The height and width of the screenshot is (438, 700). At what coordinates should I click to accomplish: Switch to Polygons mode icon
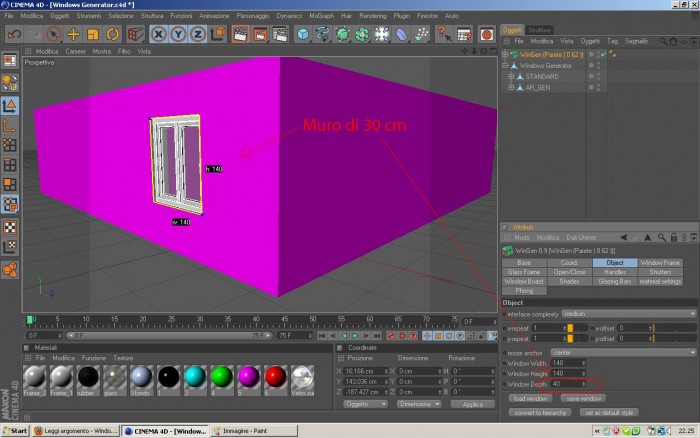tap(10, 184)
